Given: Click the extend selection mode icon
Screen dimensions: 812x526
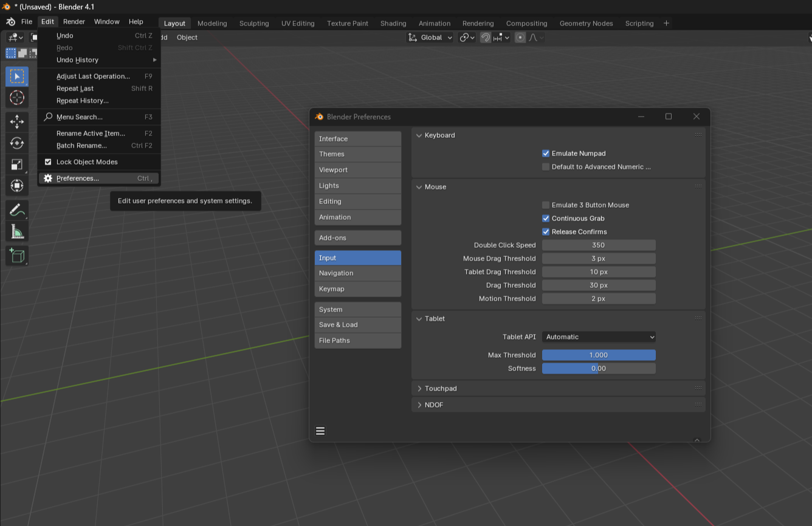Looking at the screenshot, I should (x=22, y=53).
